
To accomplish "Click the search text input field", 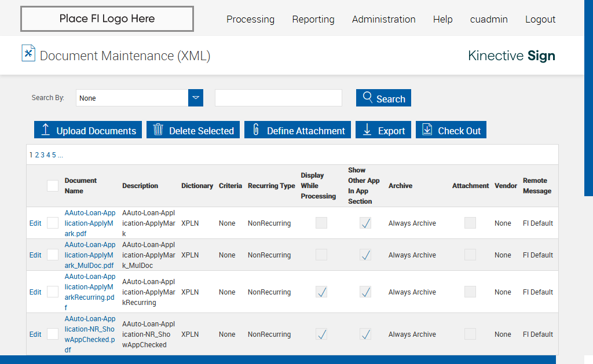I will pyautogui.click(x=279, y=98).
